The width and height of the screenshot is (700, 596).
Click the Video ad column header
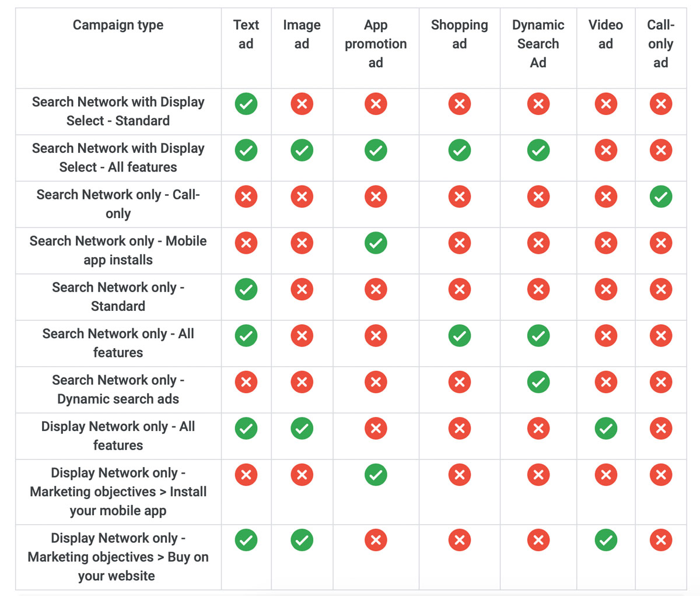coord(606,34)
